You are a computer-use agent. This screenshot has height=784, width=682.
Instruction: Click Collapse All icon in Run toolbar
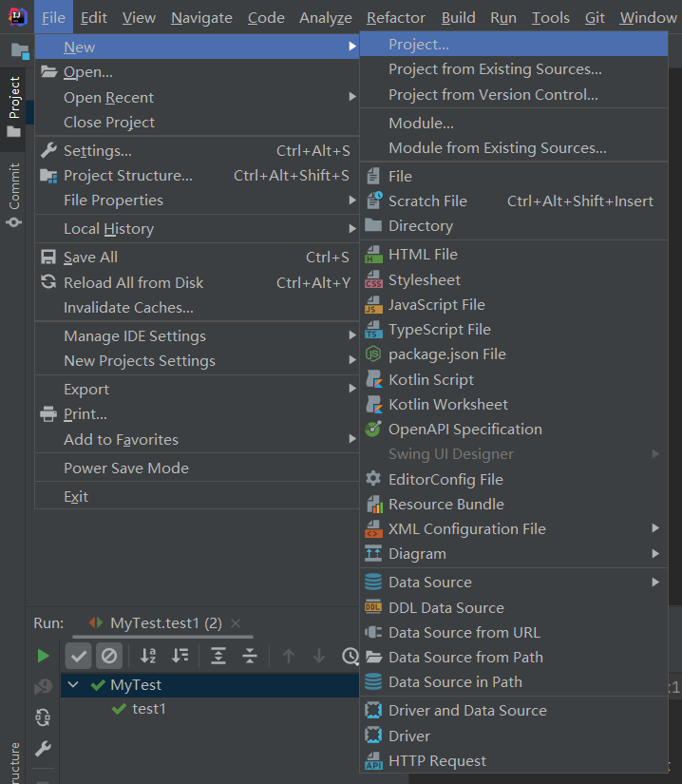coord(249,656)
